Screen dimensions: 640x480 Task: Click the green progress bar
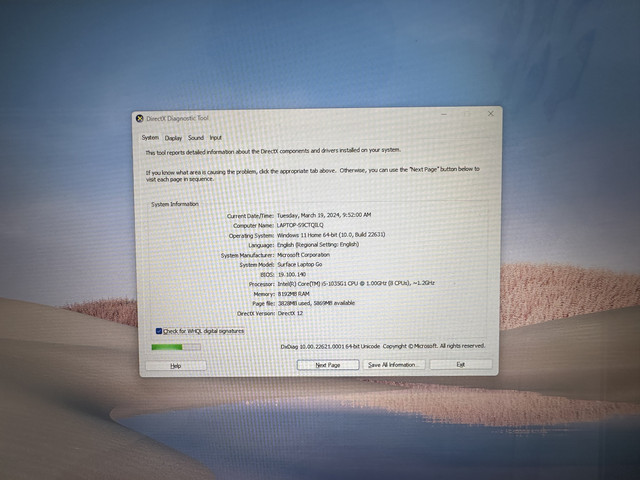click(176, 347)
